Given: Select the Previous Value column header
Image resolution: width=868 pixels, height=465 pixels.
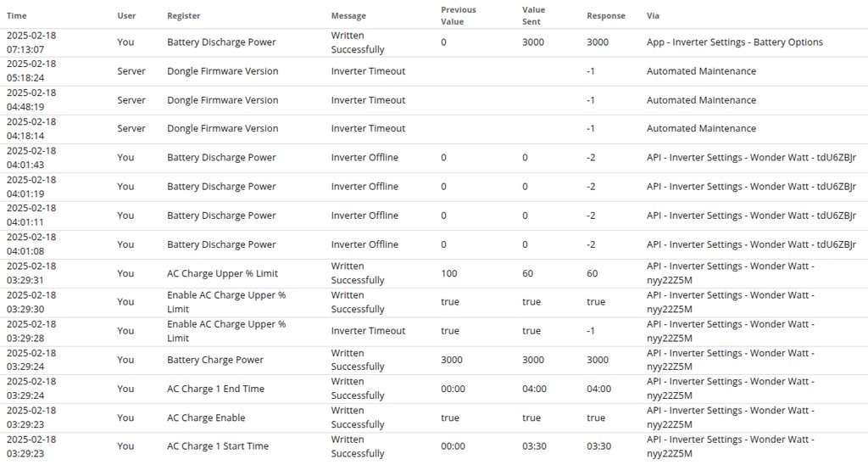Looking at the screenshot, I should click(x=459, y=15).
